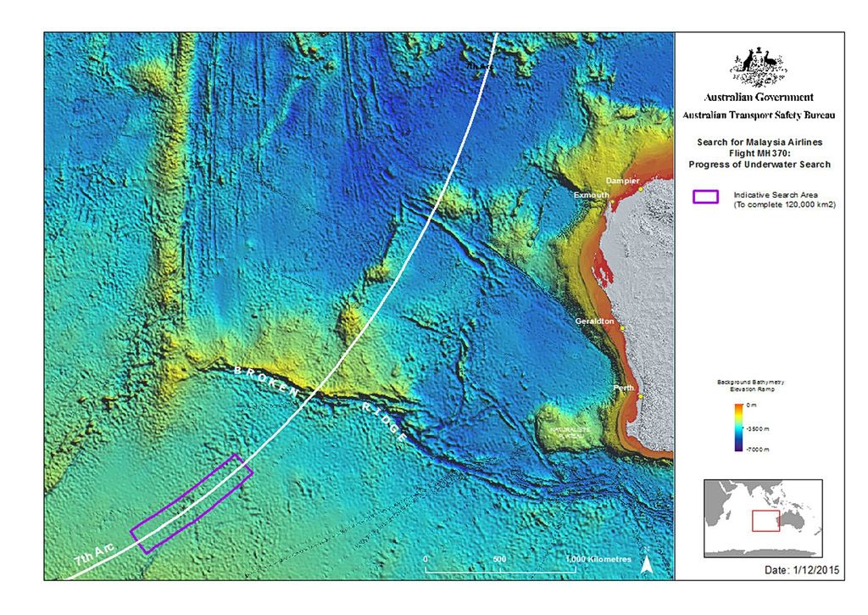Click the "RIDGE" label word
868x615 pixels.
386,422
